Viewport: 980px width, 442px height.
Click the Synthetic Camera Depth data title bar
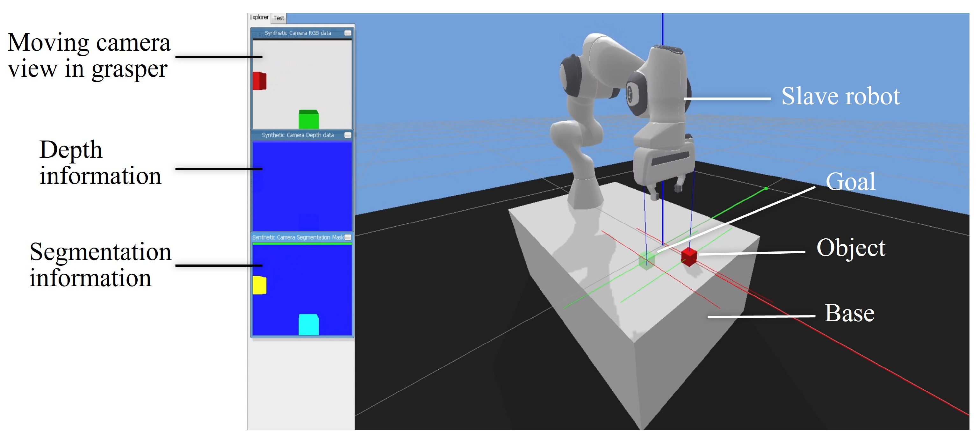click(298, 135)
